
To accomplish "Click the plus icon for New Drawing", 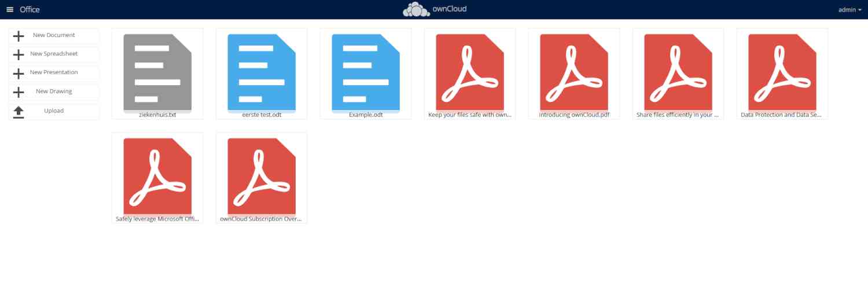I will pos(19,92).
